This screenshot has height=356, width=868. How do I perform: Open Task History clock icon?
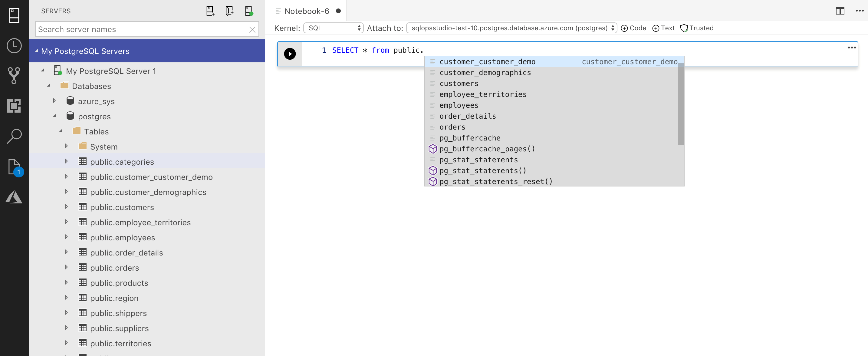(x=14, y=45)
